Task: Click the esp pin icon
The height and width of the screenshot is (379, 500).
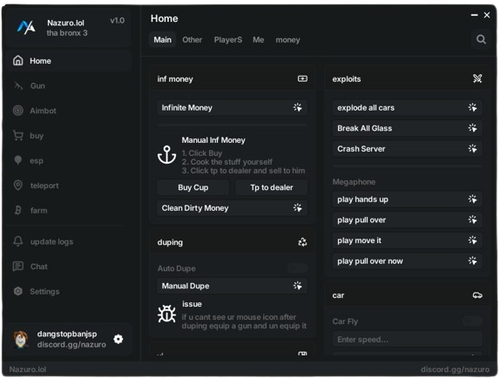Action: pyautogui.click(x=18, y=160)
